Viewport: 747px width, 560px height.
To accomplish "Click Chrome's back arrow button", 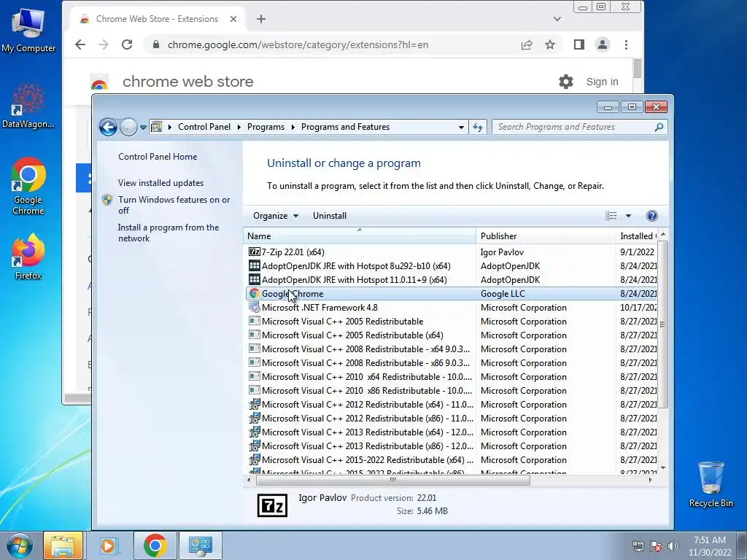I will [x=80, y=44].
